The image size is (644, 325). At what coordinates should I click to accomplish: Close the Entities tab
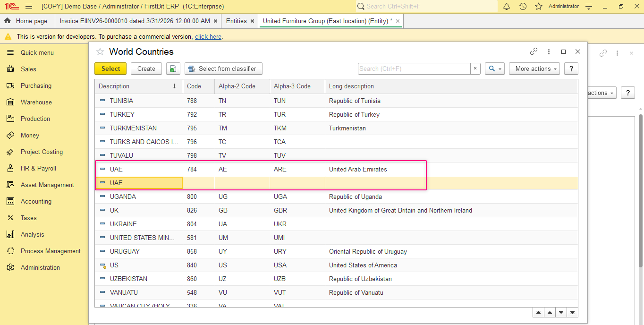pyautogui.click(x=253, y=21)
